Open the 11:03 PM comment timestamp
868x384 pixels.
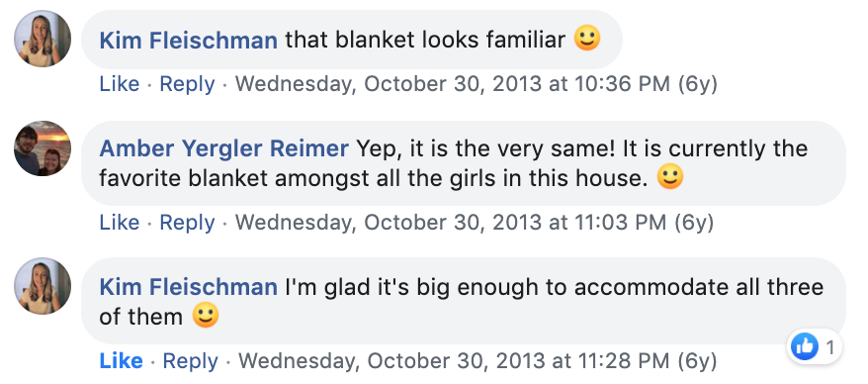pyautogui.click(x=475, y=223)
